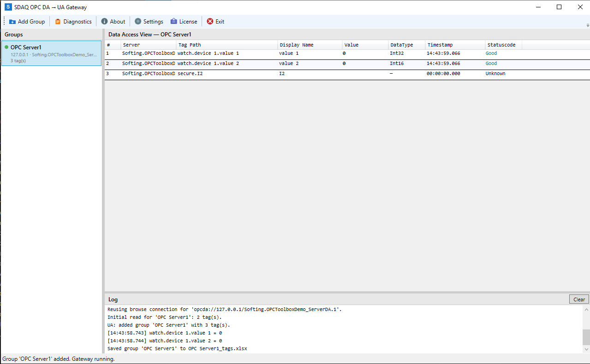Click log line '[14:43:58.743] watch.device 1.value 1 = 0'

click(165, 333)
